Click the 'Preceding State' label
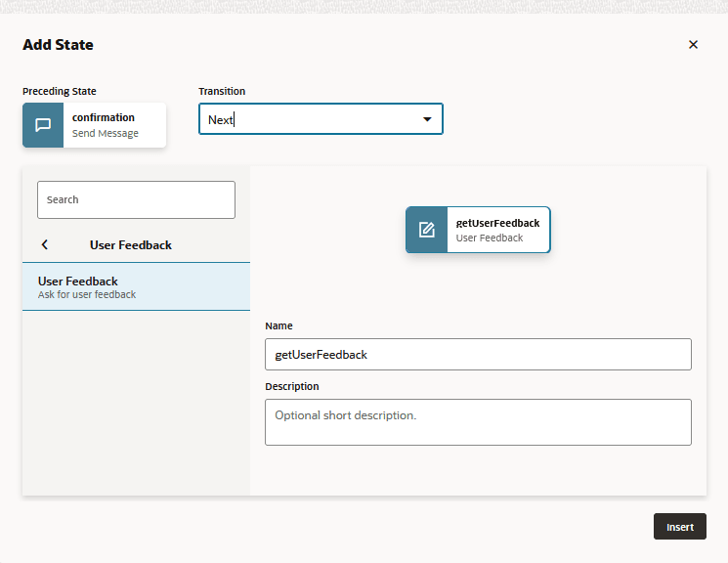Image resolution: width=728 pixels, height=563 pixels. point(60,91)
